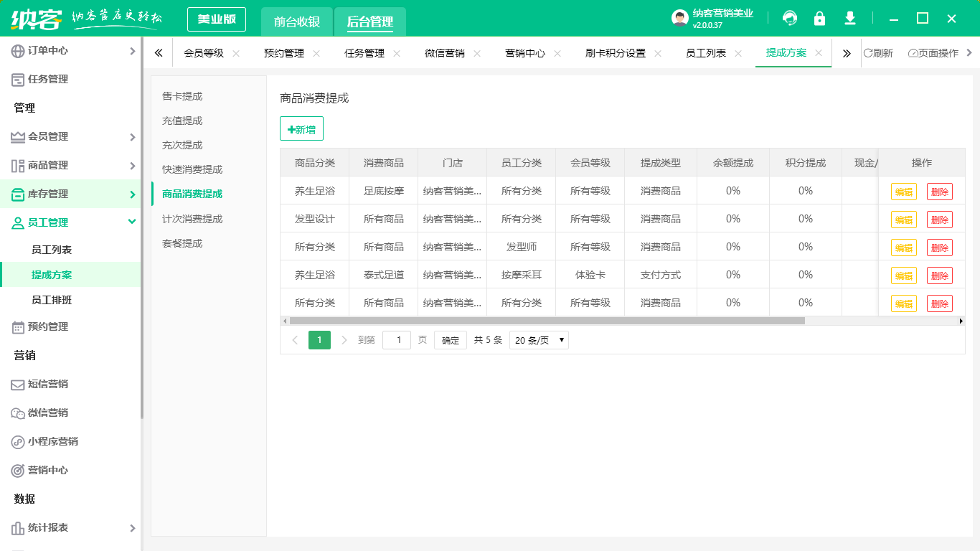980x551 pixels.
Task: 点击顶栏的下载图标
Action: point(849,18)
